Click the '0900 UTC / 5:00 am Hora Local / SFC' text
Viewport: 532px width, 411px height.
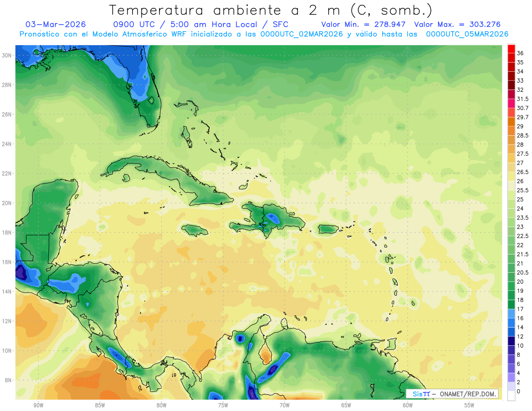(201, 24)
